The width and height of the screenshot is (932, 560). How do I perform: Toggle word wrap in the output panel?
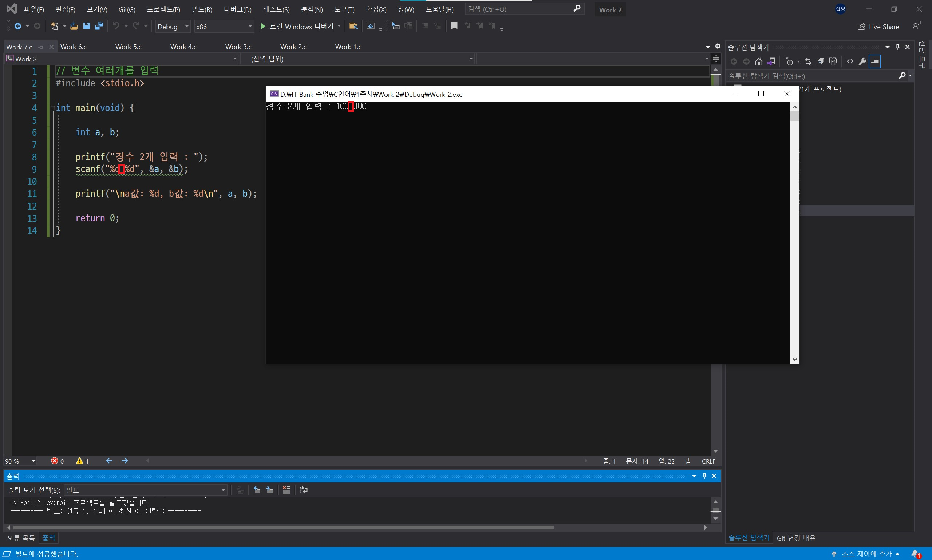(x=304, y=490)
